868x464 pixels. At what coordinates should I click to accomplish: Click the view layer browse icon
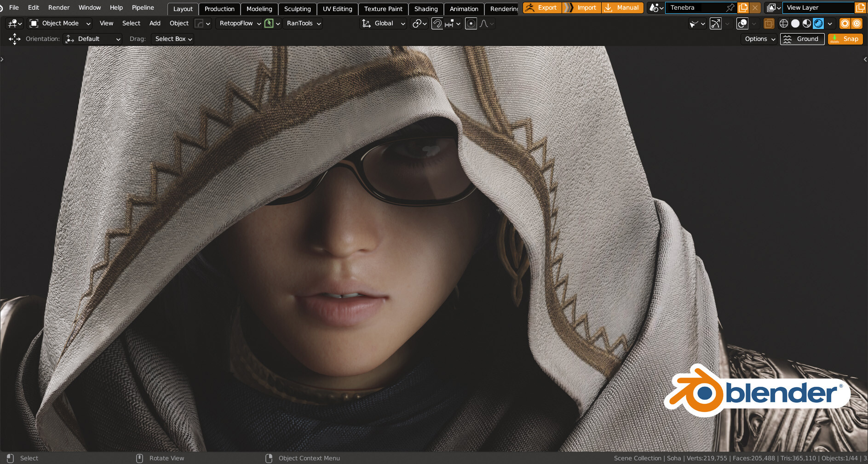tap(773, 8)
